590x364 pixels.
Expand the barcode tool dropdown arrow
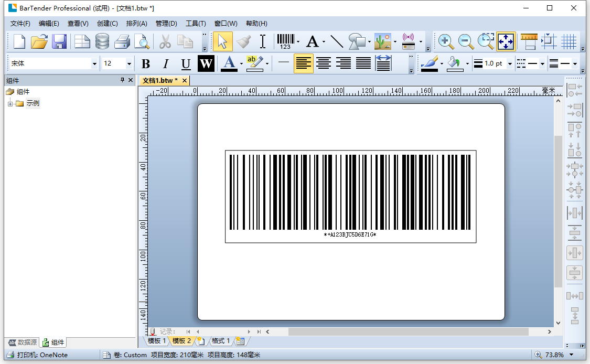(x=298, y=41)
